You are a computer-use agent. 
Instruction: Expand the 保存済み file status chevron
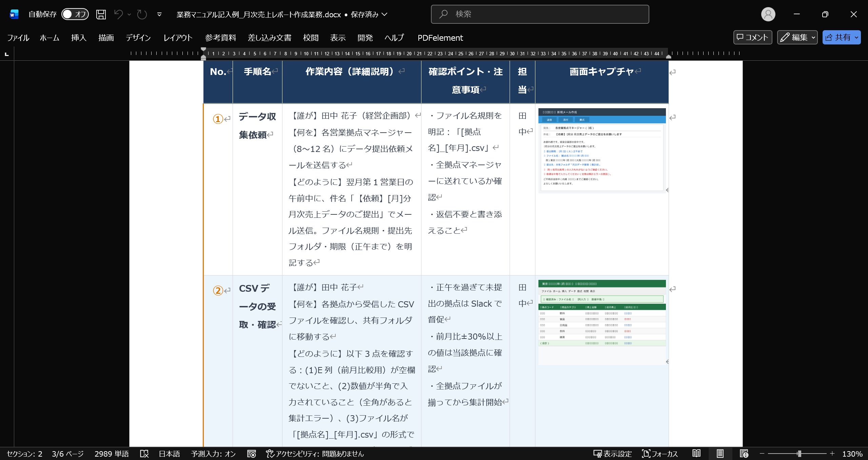pos(384,14)
